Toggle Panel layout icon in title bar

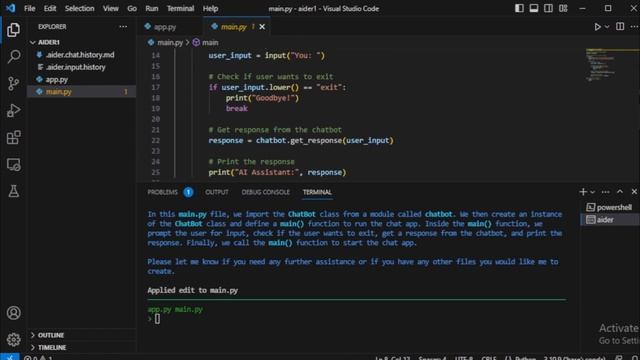[x=534, y=8]
